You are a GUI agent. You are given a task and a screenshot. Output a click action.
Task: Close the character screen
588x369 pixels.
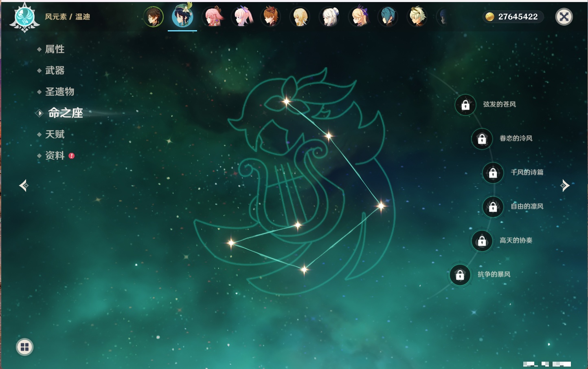[564, 17]
